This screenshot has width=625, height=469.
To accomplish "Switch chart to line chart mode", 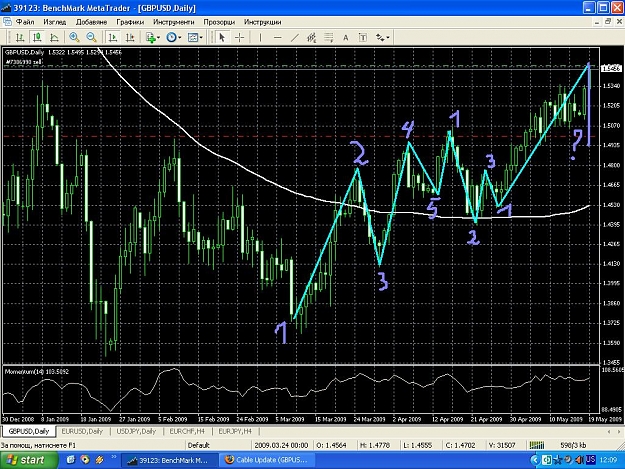I will pos(54,38).
